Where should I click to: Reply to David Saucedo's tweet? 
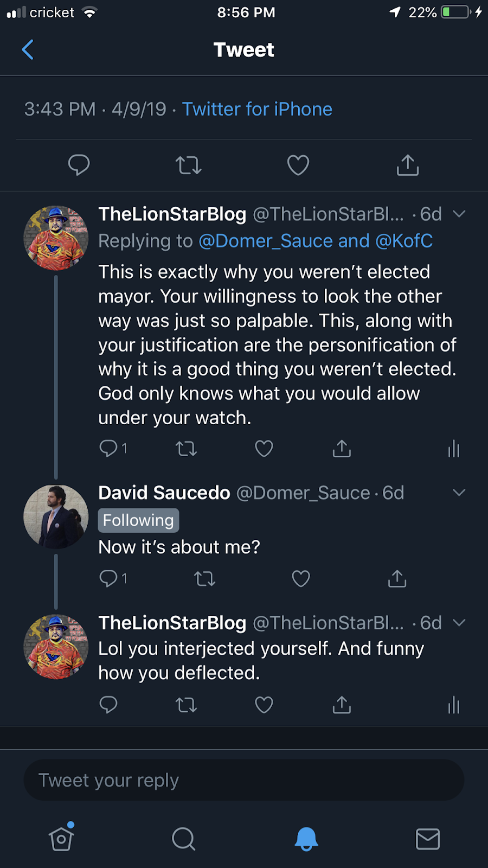pyautogui.click(x=108, y=578)
